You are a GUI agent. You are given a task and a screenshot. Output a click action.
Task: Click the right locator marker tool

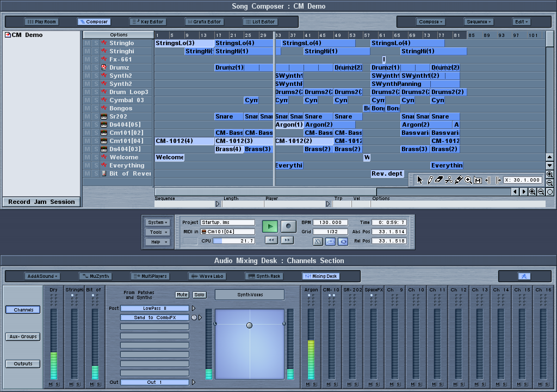click(498, 181)
